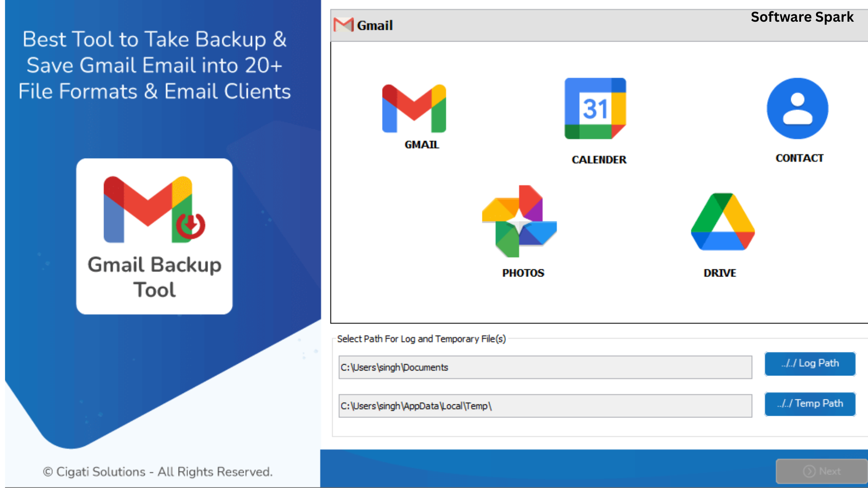The width and height of the screenshot is (868, 488).
Task: Click the Next button
Action: 821,471
